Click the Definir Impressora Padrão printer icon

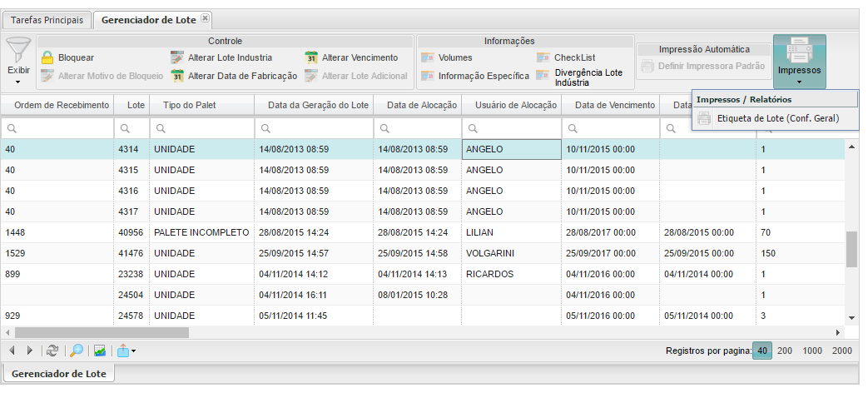647,67
